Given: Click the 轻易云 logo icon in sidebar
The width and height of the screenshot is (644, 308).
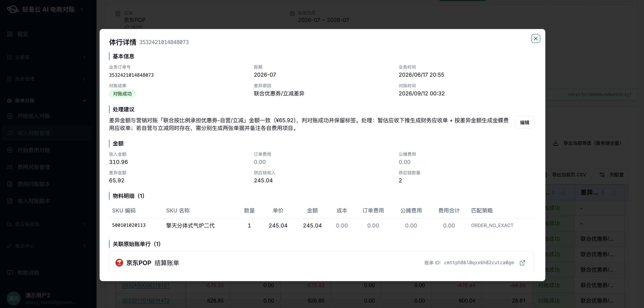Looking at the screenshot, I should coord(13,9).
